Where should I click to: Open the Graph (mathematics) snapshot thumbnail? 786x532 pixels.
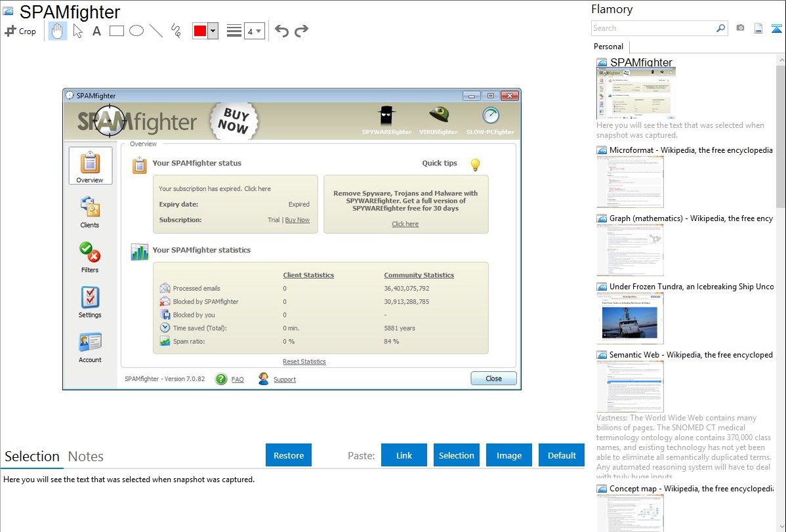tap(630, 250)
